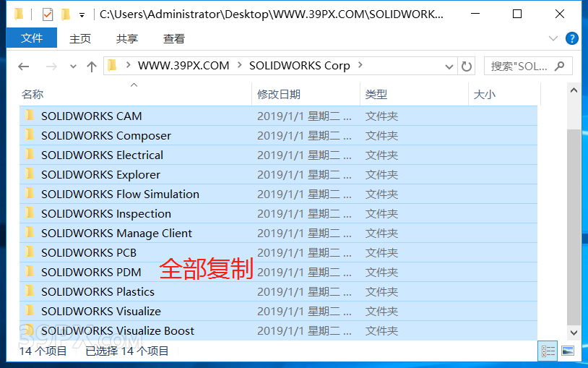Expand the ribbon using the chevron
588x368 pixels.
click(553, 38)
